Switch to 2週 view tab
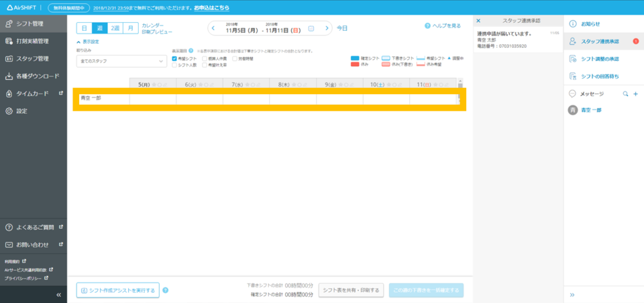 (x=115, y=28)
